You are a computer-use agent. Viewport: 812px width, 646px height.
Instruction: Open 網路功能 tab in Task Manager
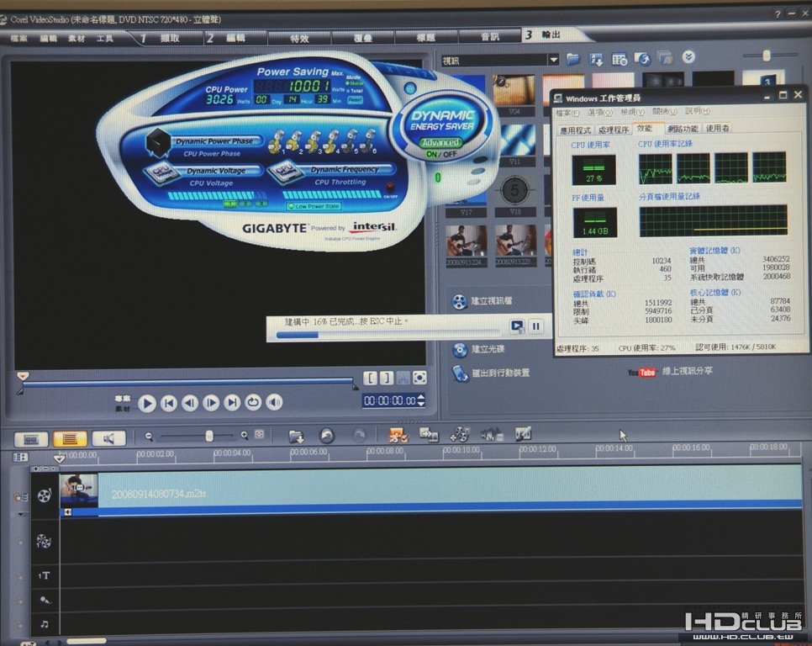(x=683, y=129)
